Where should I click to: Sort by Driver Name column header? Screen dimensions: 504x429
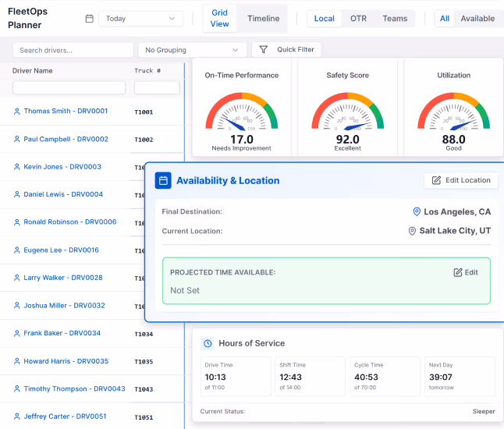click(x=33, y=71)
